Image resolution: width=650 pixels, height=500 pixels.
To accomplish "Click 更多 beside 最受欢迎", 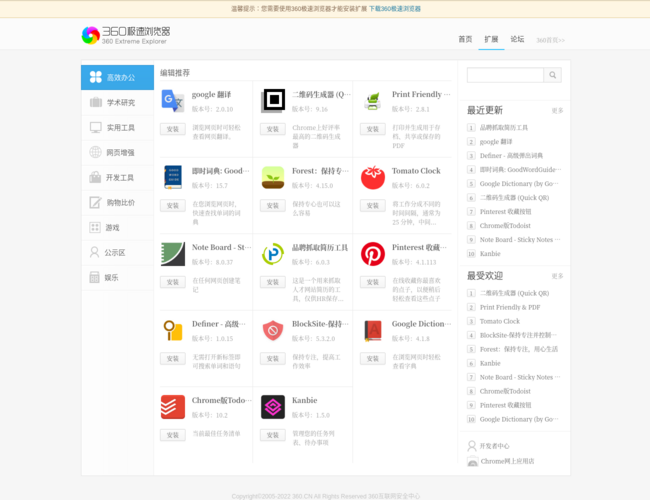I will tap(557, 276).
